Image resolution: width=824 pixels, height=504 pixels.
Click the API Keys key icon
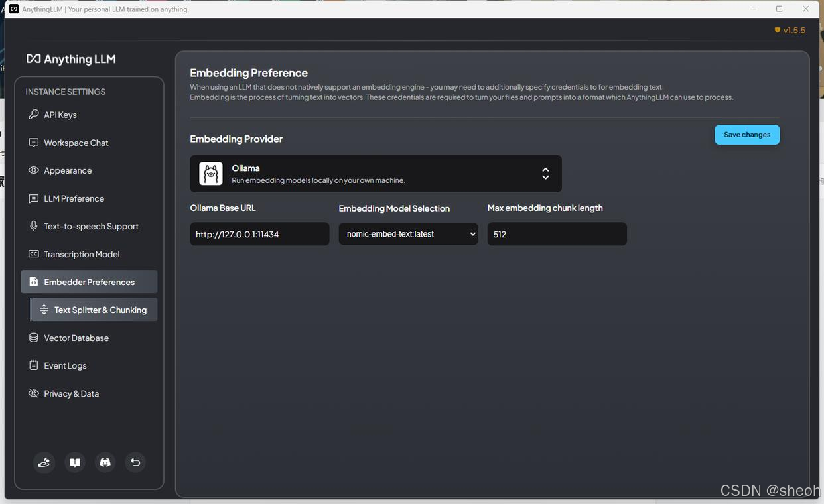tap(33, 115)
